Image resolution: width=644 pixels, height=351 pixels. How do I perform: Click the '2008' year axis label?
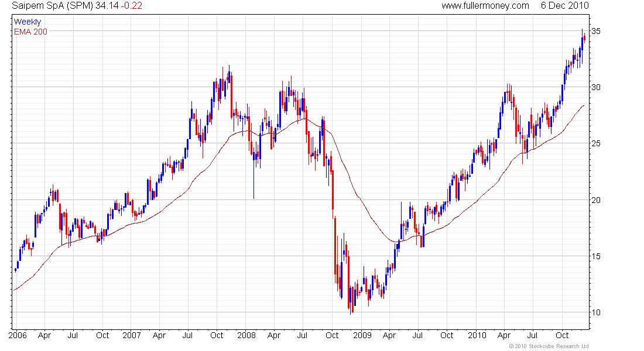coord(246,335)
